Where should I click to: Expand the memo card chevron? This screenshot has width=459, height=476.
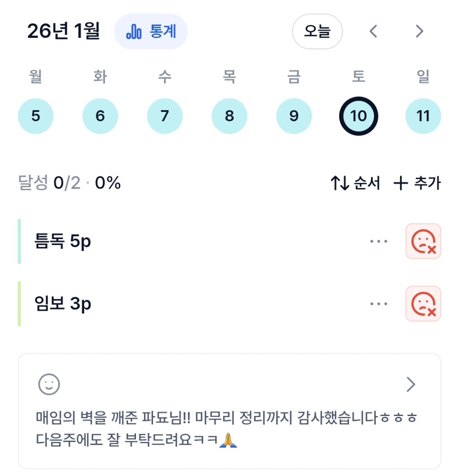[x=411, y=384]
